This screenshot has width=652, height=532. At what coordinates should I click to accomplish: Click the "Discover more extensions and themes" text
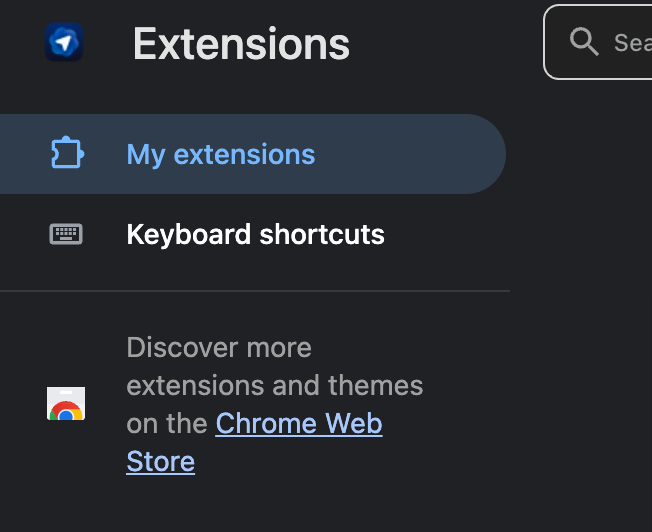220,348
